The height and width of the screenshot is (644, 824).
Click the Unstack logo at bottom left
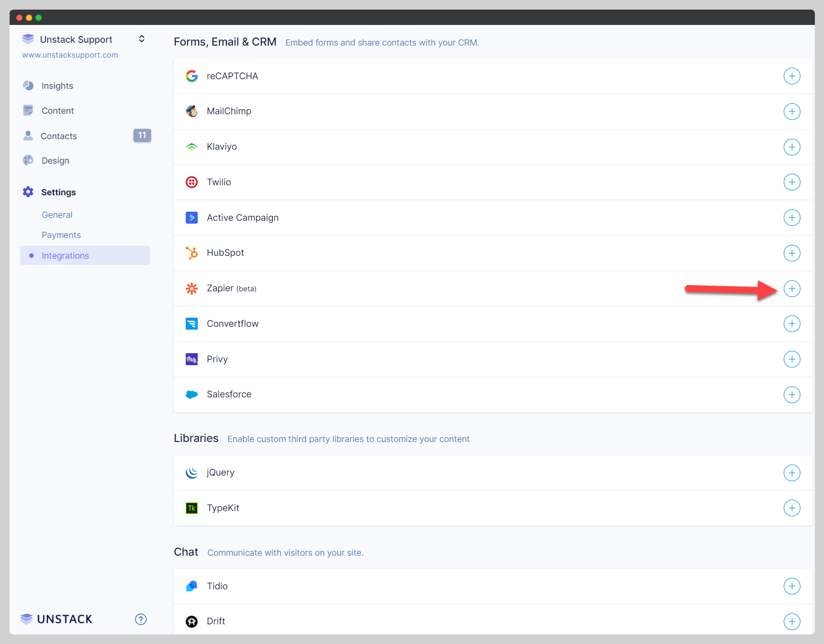[x=56, y=619]
